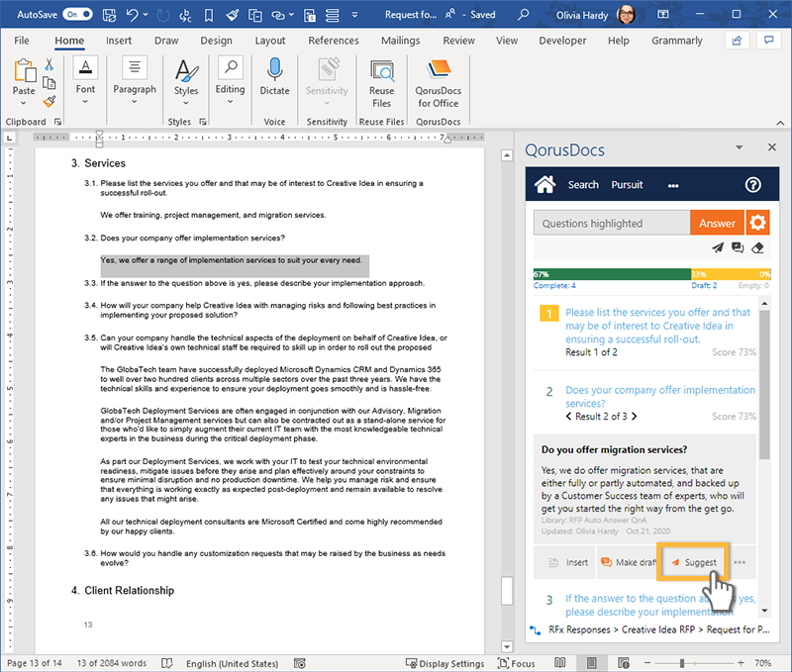Open the QorusDocs home icon
The width and height of the screenshot is (792, 672).
544,184
